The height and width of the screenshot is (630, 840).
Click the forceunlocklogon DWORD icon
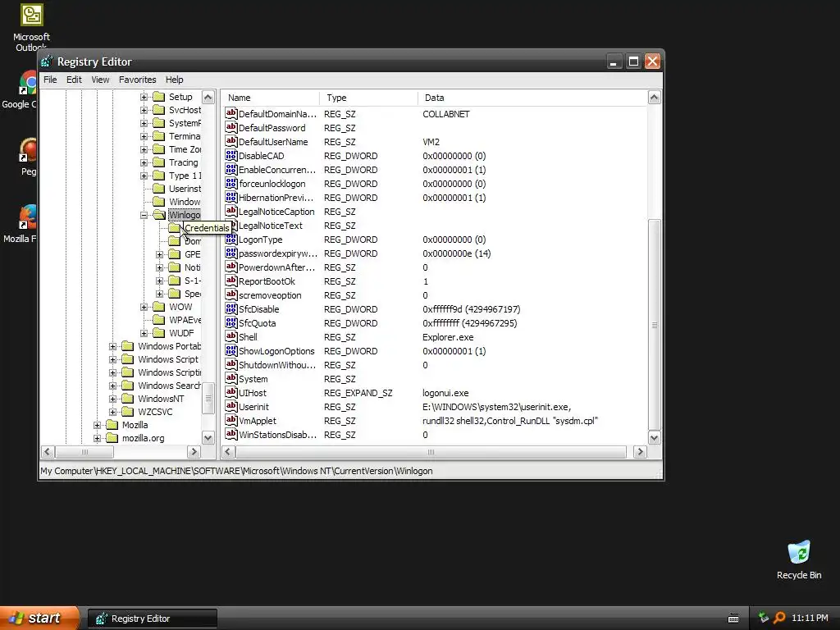(231, 183)
